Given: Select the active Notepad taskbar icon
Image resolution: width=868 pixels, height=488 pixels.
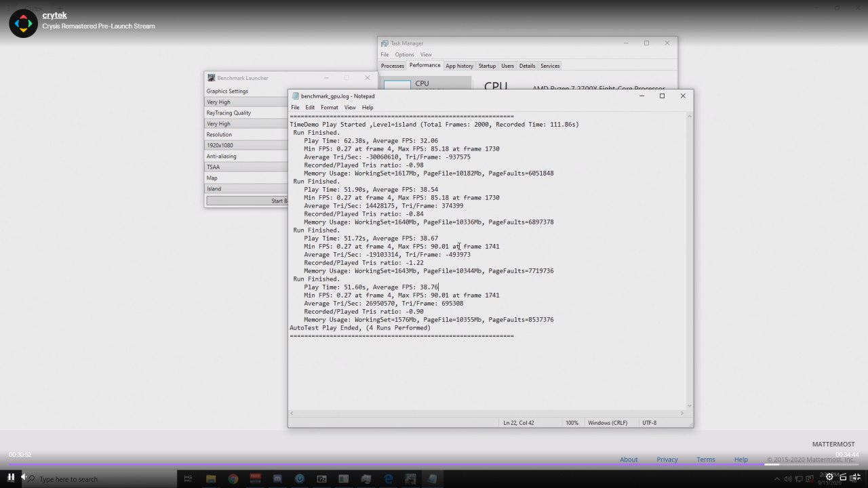Looking at the screenshot, I should click(x=432, y=479).
